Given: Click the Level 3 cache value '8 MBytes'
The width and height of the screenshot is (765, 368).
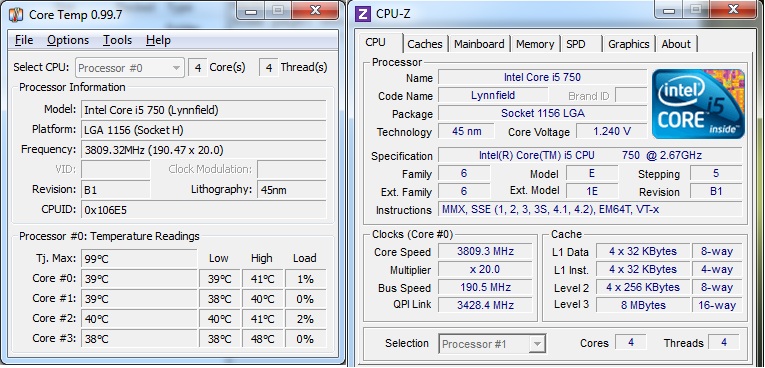Looking at the screenshot, I should pyautogui.click(x=643, y=305).
